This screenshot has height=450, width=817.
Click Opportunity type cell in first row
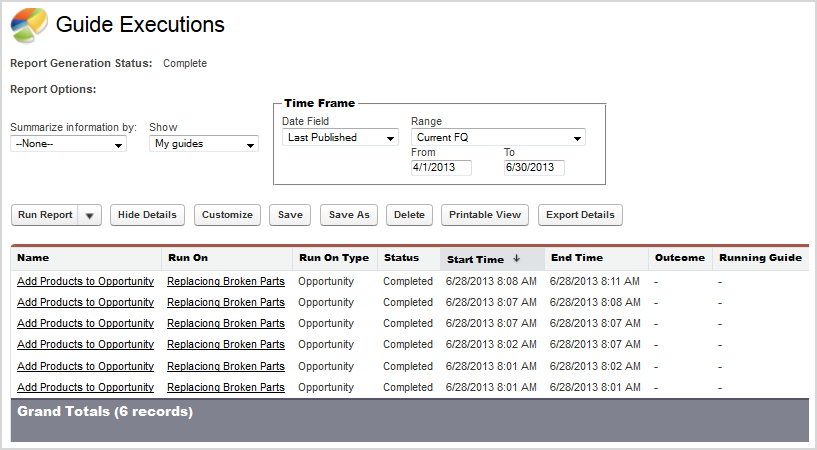pyautogui.click(x=326, y=282)
